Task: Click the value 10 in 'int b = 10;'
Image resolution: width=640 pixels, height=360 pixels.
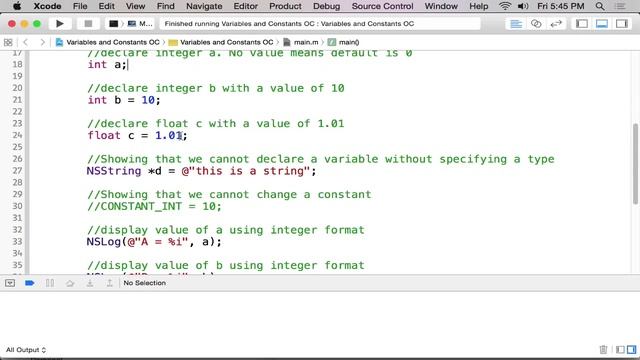Action: coord(148,100)
